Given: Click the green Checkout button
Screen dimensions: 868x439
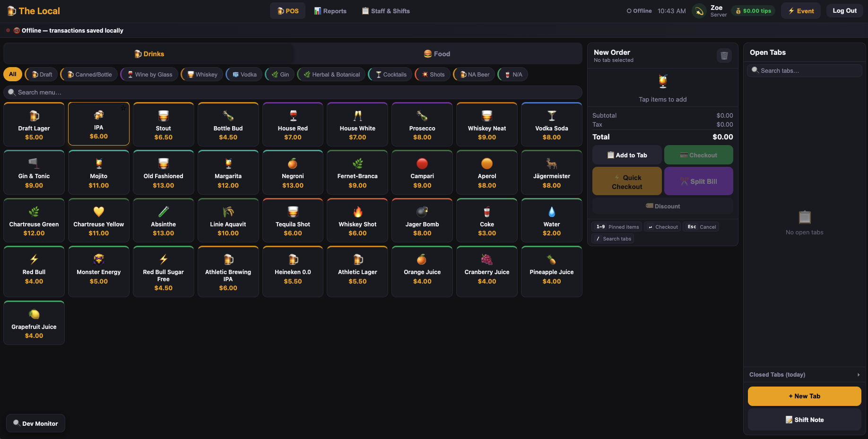Looking at the screenshot, I should [x=699, y=155].
